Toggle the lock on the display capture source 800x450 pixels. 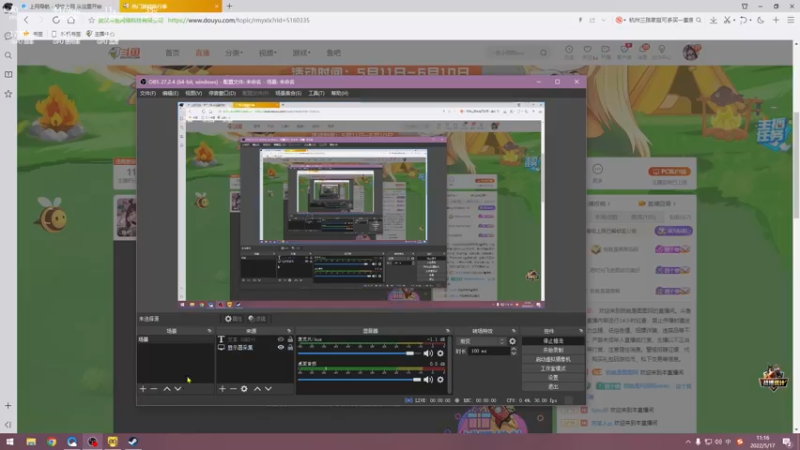tap(290, 347)
